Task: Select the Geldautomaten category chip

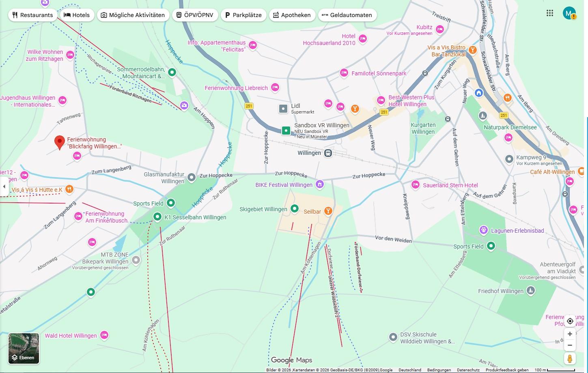Action: pos(347,15)
